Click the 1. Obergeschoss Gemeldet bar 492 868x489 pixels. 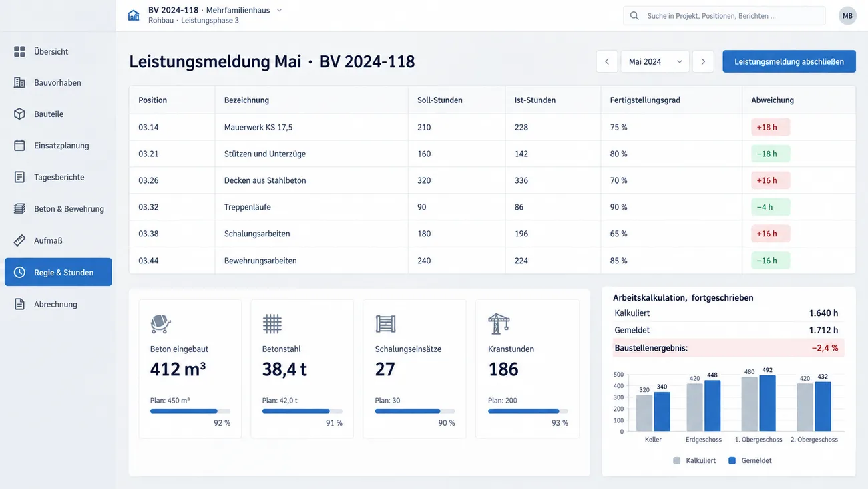click(x=767, y=403)
